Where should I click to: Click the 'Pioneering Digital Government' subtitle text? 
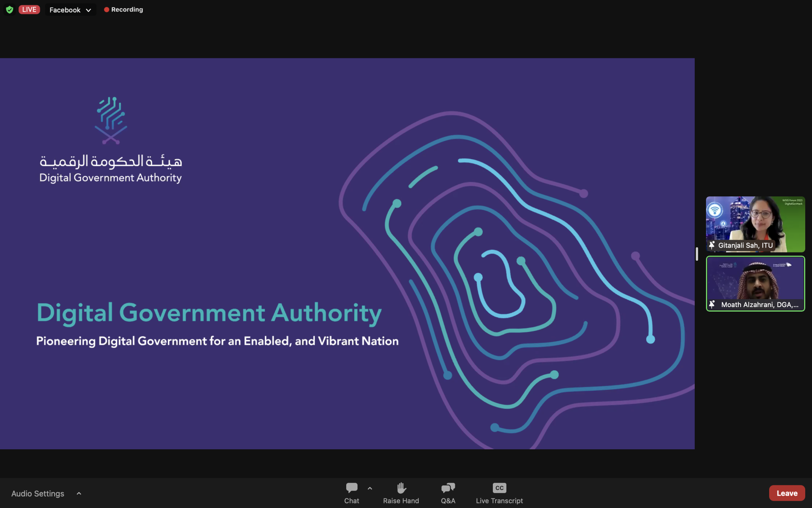coord(217,341)
